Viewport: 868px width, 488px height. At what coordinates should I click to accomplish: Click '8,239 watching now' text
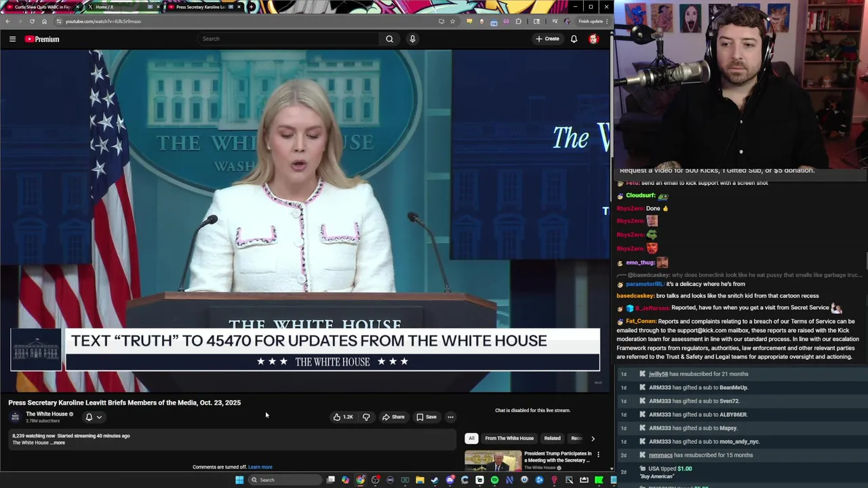click(x=33, y=436)
